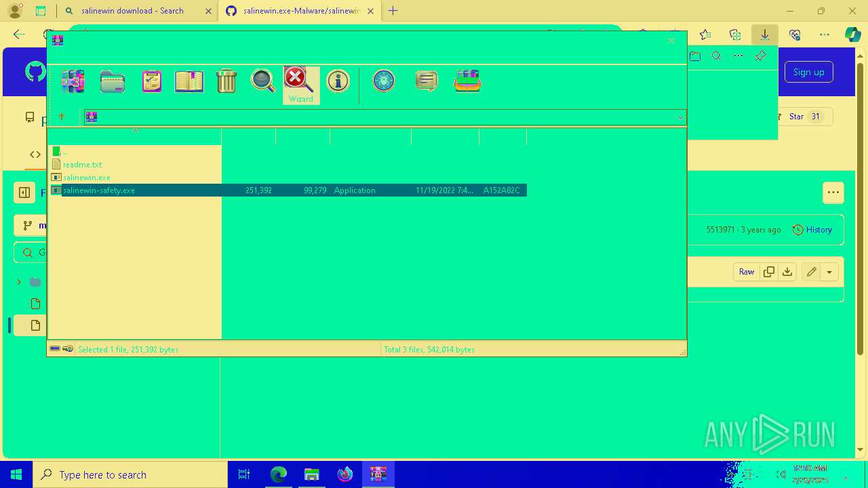The height and width of the screenshot is (488, 868).
Task: Click the A152A82C checksum value
Action: [x=502, y=190]
